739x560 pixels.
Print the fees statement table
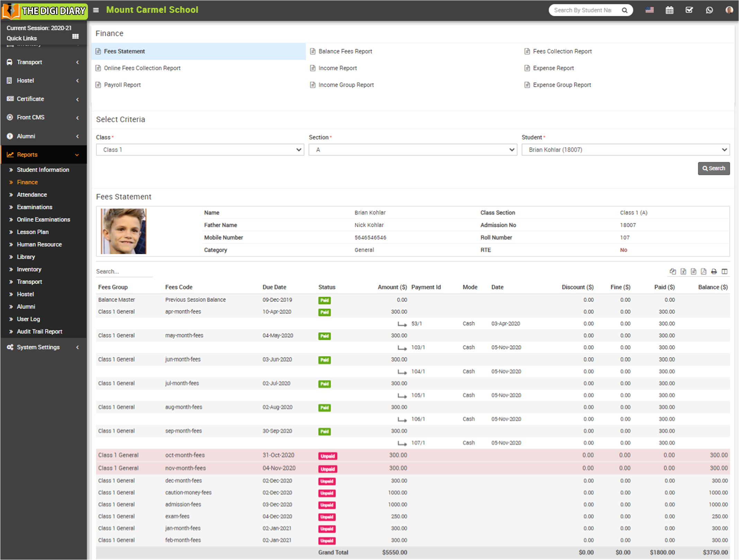click(714, 272)
